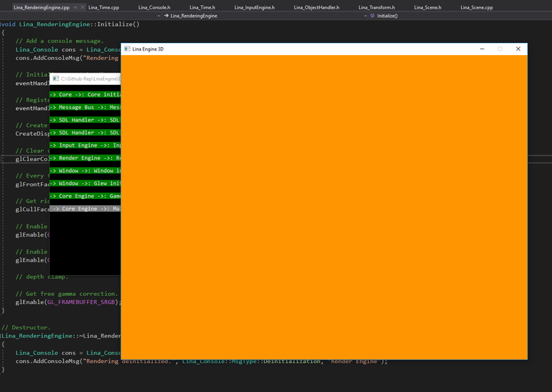Open the project scope dropdown arrow
This screenshot has height=392, width=552.
[158, 16]
